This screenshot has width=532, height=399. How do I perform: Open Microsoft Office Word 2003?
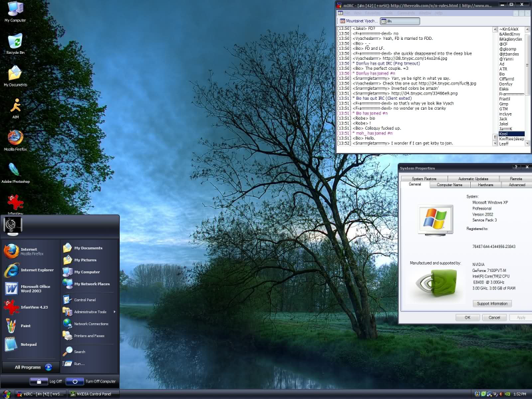click(x=30, y=289)
